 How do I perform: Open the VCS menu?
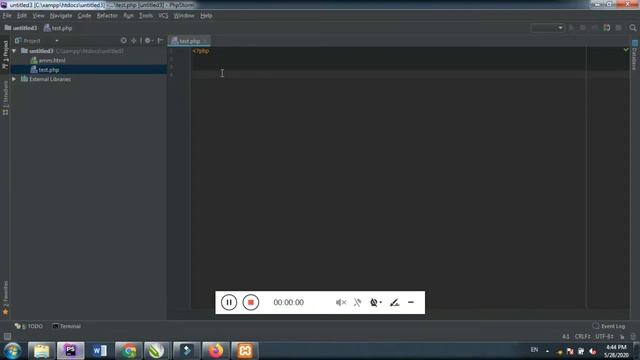(x=163, y=16)
